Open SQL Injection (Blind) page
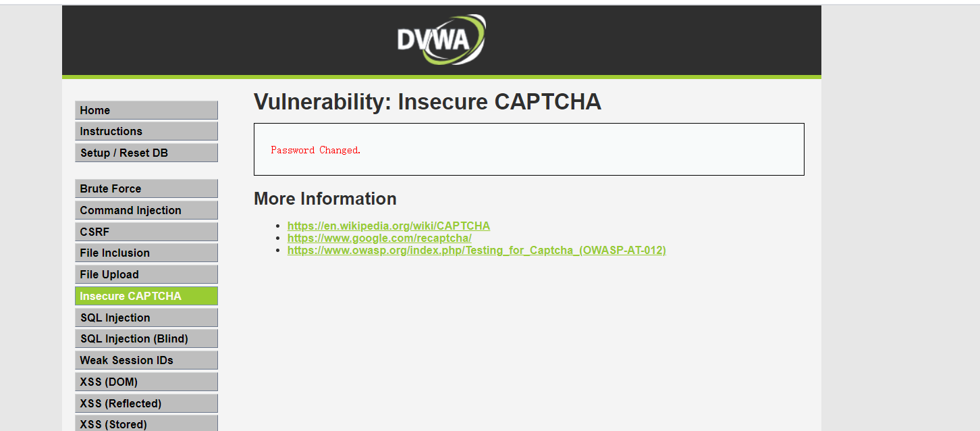The image size is (980, 431). 146,338
